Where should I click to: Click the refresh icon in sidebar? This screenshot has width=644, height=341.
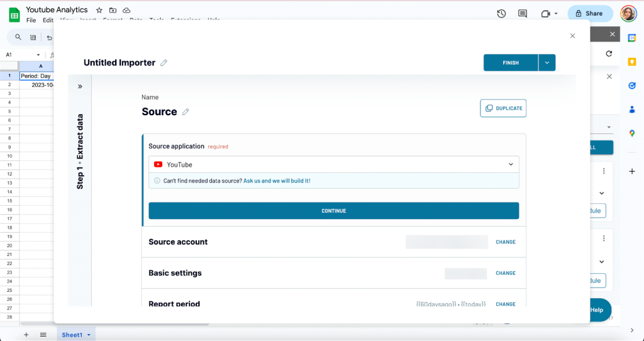(609, 54)
